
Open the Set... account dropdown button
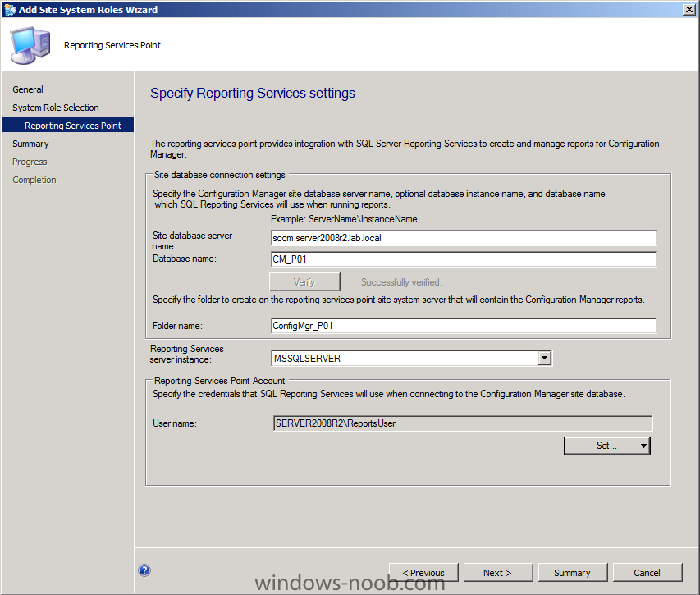pos(606,446)
